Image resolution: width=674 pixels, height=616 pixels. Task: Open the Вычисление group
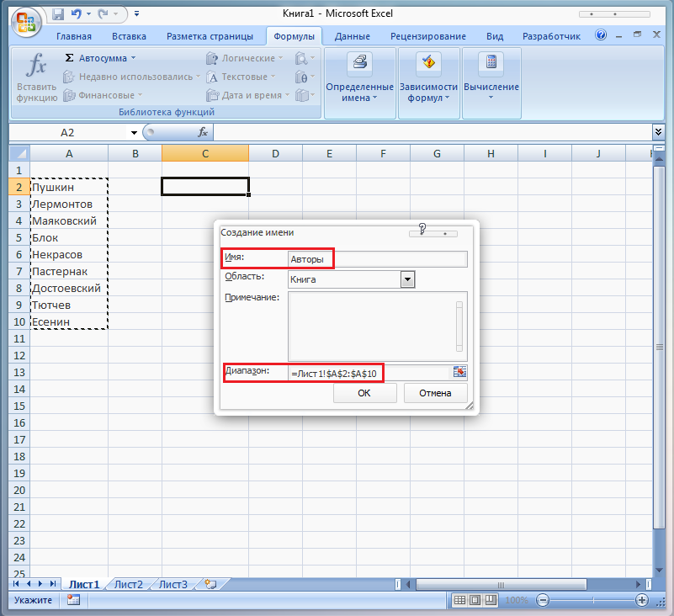pos(491,79)
